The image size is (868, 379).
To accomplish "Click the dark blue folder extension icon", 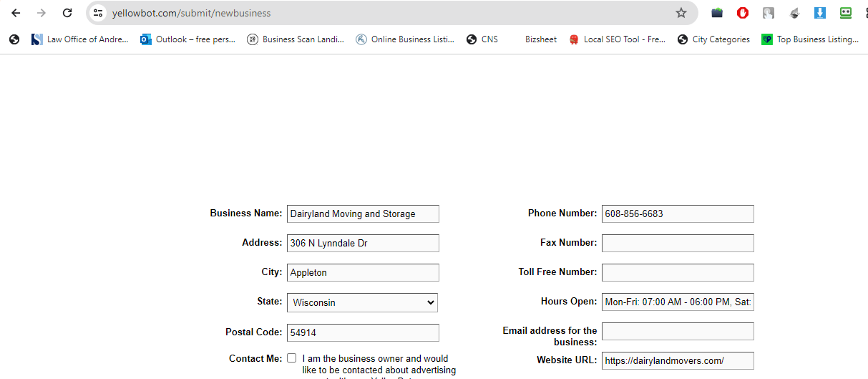I will tap(717, 13).
